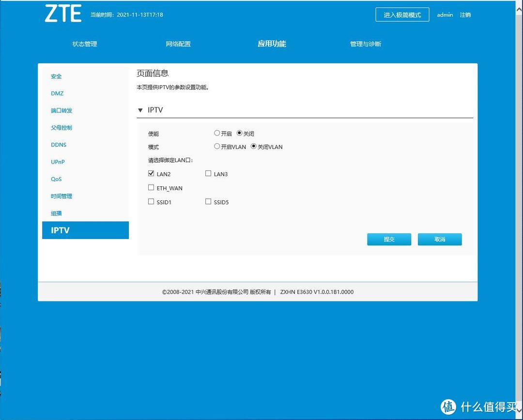The height and width of the screenshot is (420, 523).
Task: Open the 状态管理 top menu
Action: [x=85, y=44]
